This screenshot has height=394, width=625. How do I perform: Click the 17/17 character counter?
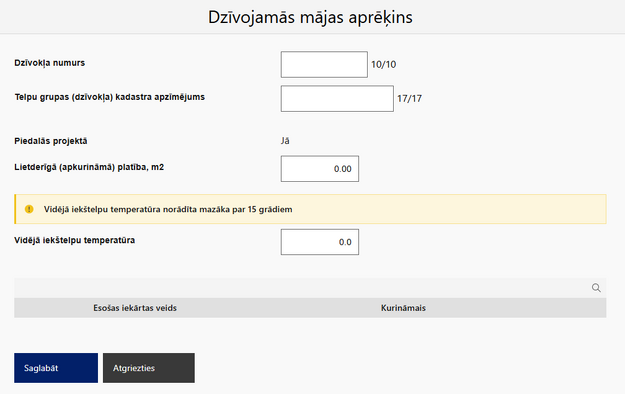(409, 98)
